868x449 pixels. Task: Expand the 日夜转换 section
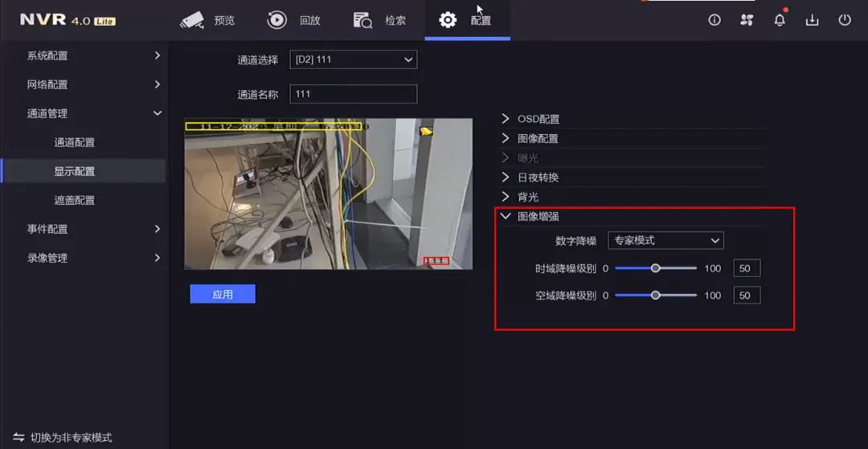pos(538,178)
